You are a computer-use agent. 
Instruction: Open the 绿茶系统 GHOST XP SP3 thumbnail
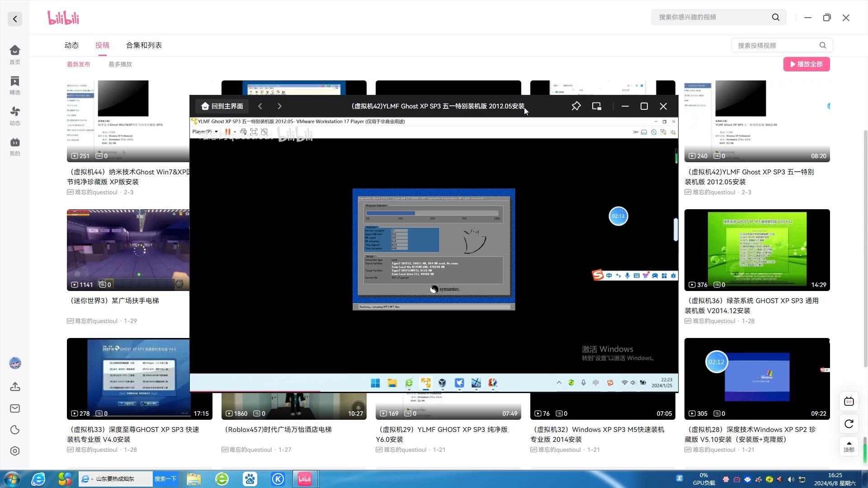point(757,250)
